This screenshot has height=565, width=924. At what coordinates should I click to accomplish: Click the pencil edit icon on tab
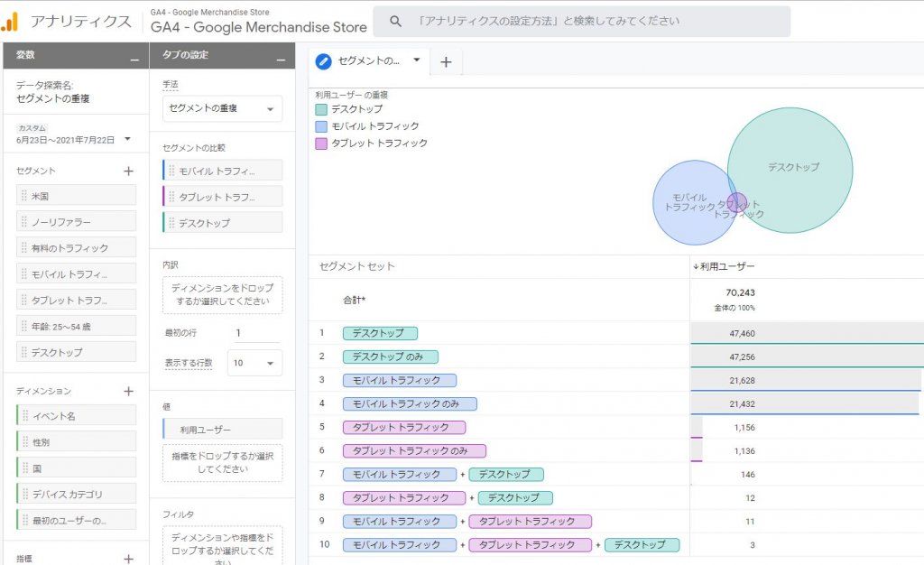click(x=324, y=61)
